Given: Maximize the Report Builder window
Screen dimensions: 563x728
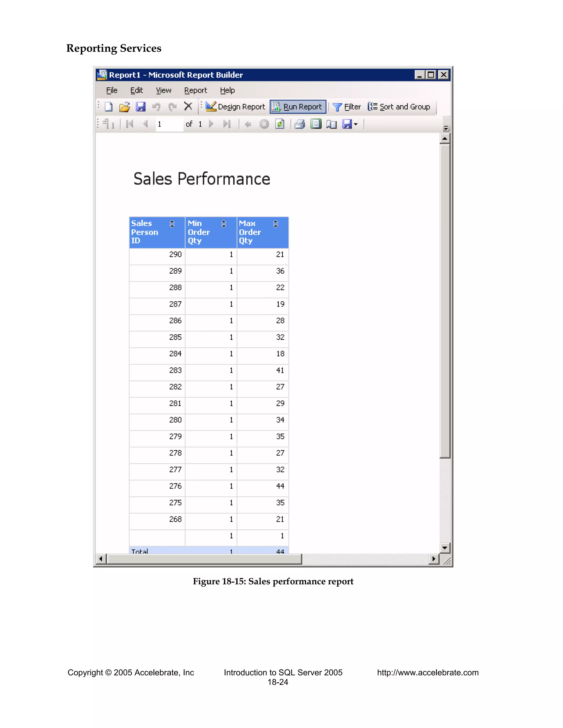Looking at the screenshot, I should 431,75.
